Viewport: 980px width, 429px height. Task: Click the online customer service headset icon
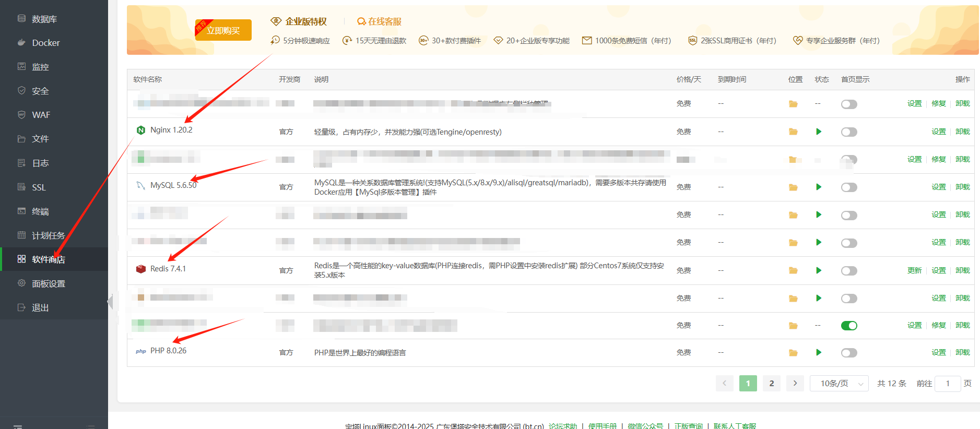coord(361,21)
